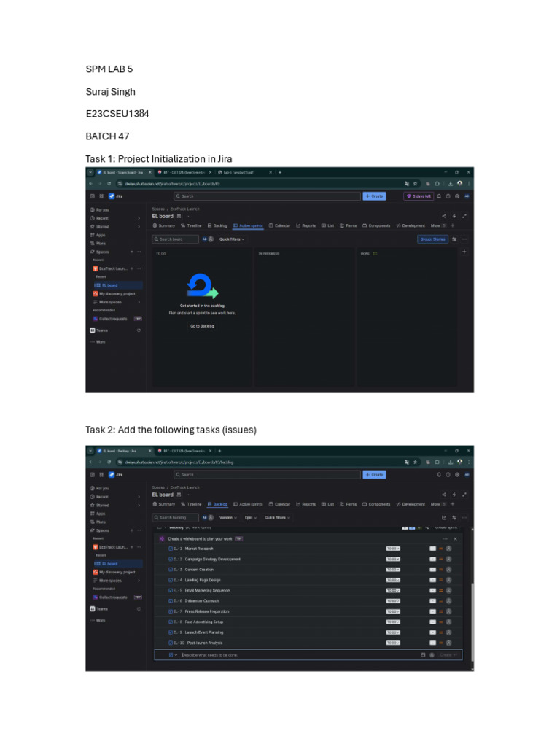Click assignee avatar on EL-1 Market Research row

pos(448,549)
